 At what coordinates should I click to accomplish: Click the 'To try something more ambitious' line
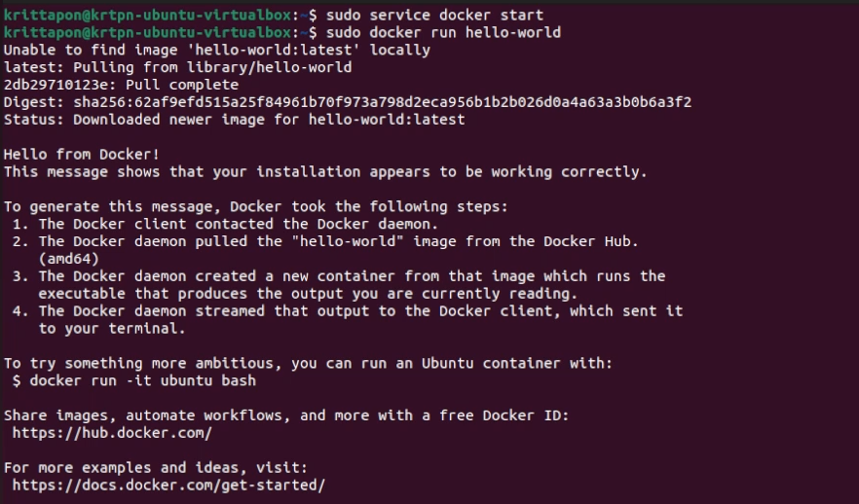(x=310, y=363)
